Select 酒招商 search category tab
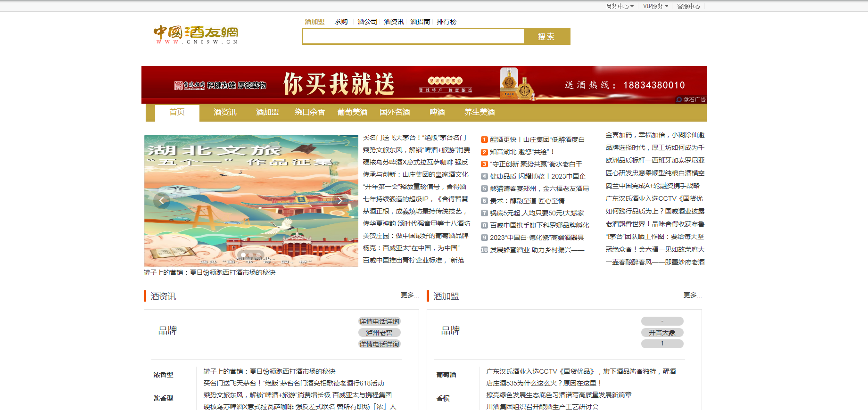The height and width of the screenshot is (410, 868). tap(420, 22)
